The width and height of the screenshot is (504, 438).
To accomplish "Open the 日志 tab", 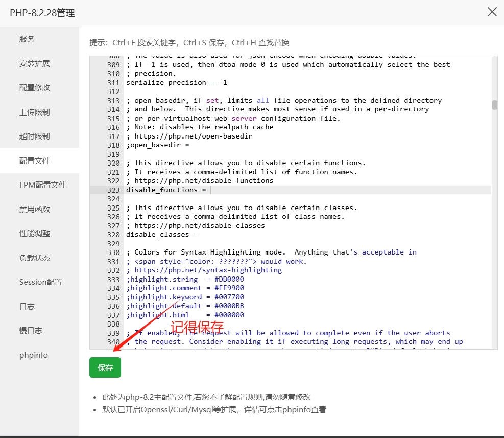I will coord(27,307).
